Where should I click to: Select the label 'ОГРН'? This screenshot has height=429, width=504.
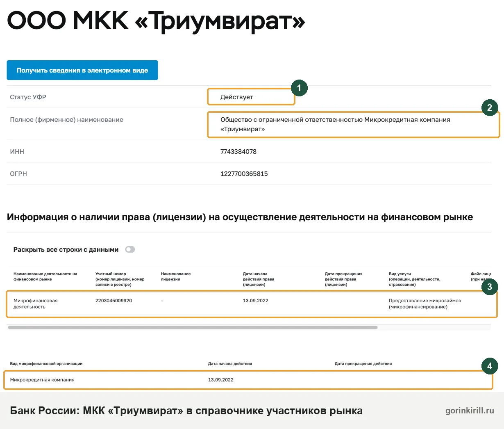[18, 173]
